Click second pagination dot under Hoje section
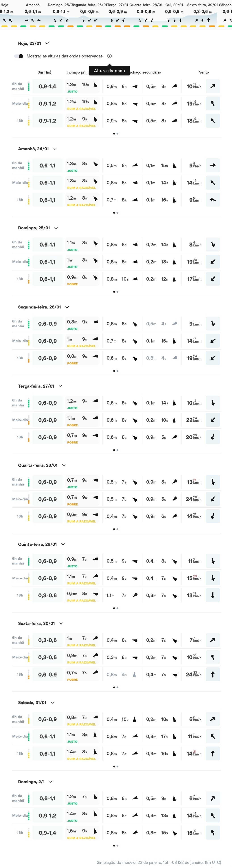Screen dimensions: 232x868 (x=117, y=134)
